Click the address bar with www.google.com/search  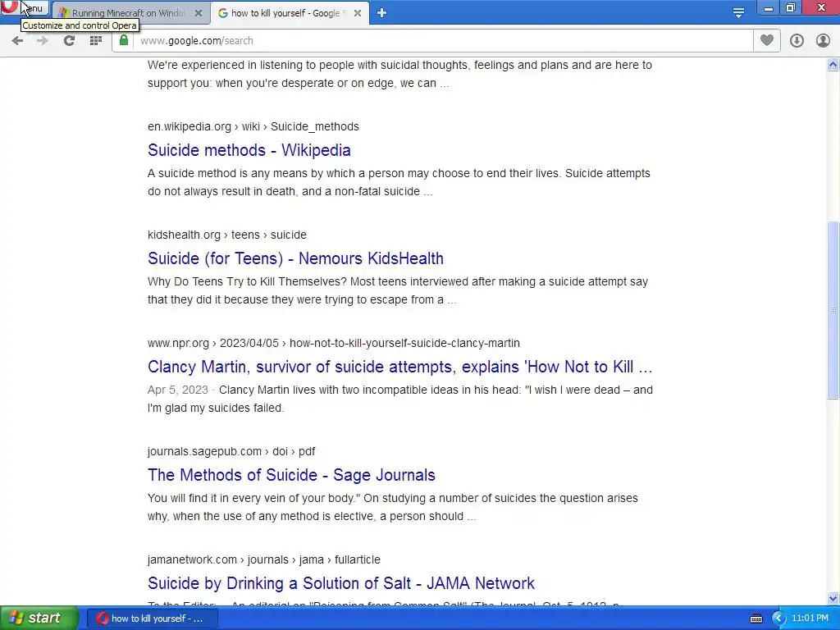click(x=442, y=41)
